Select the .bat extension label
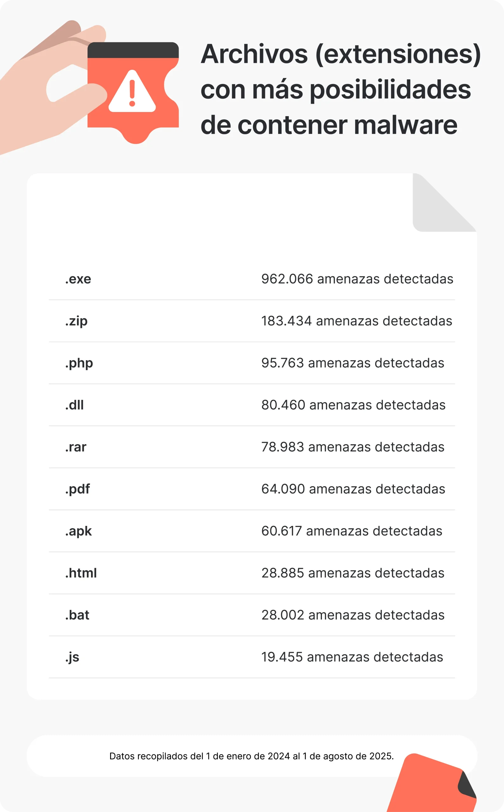The height and width of the screenshot is (812, 504). (77, 615)
